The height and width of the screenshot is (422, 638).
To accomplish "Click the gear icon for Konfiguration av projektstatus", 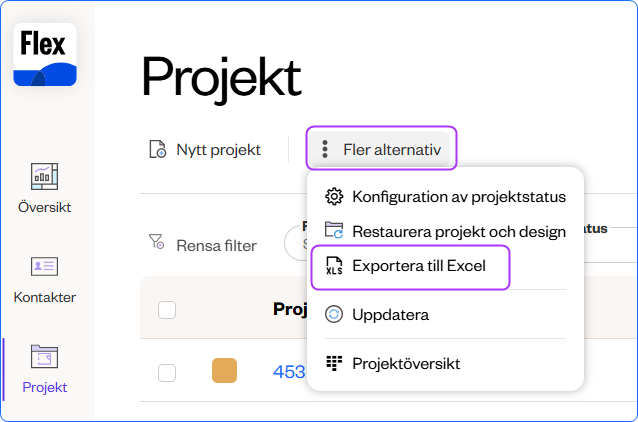I will pos(335,196).
